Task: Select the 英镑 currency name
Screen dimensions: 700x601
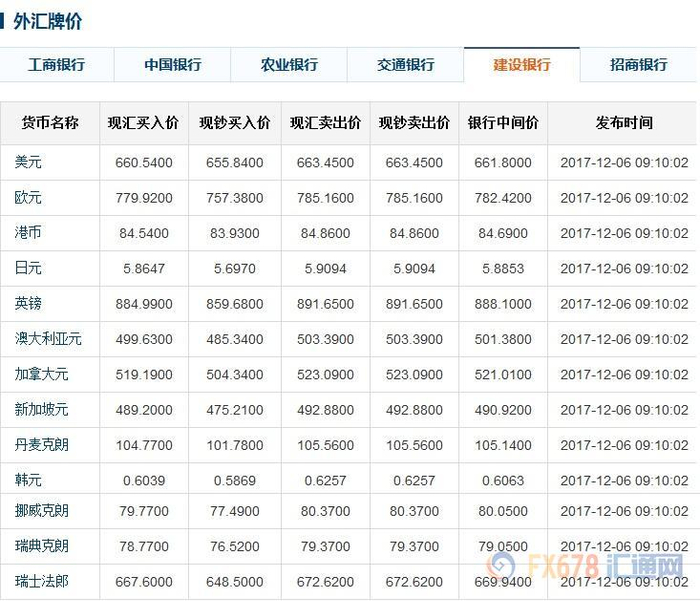Action: pos(28,304)
